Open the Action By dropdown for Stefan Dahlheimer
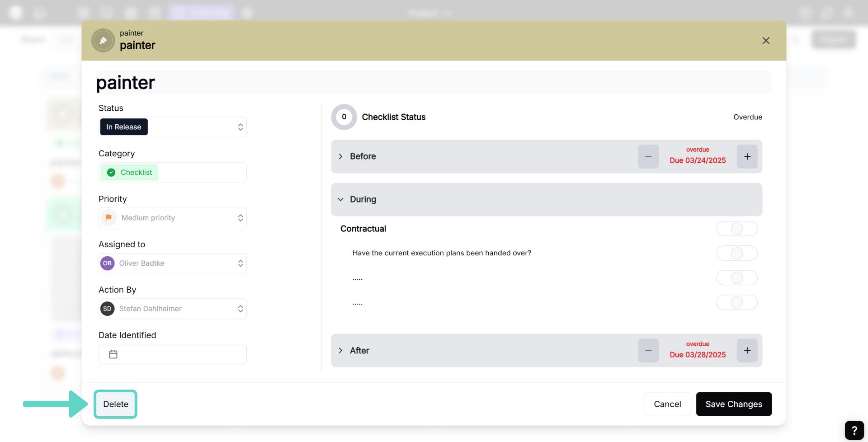This screenshot has width=868, height=442. pos(172,309)
